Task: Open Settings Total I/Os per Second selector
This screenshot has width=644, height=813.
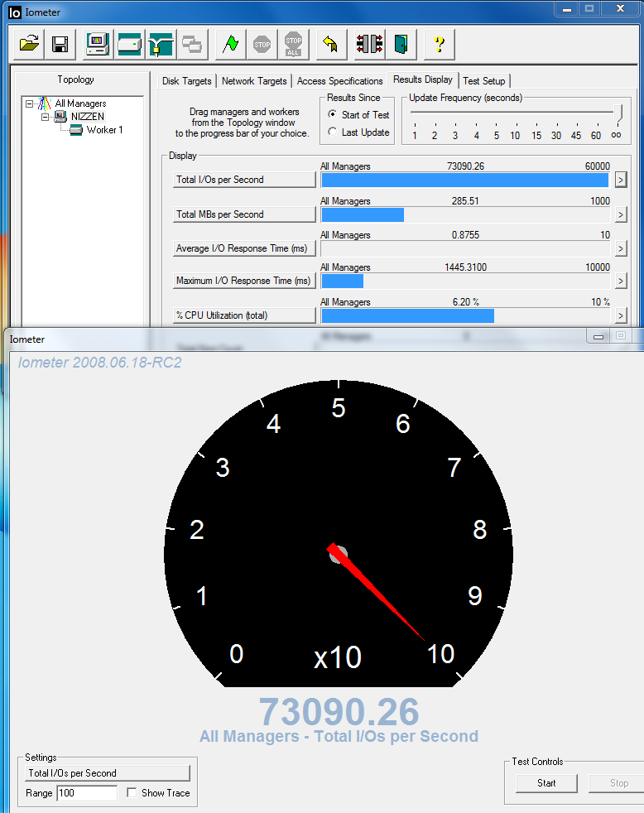Action: click(x=108, y=773)
